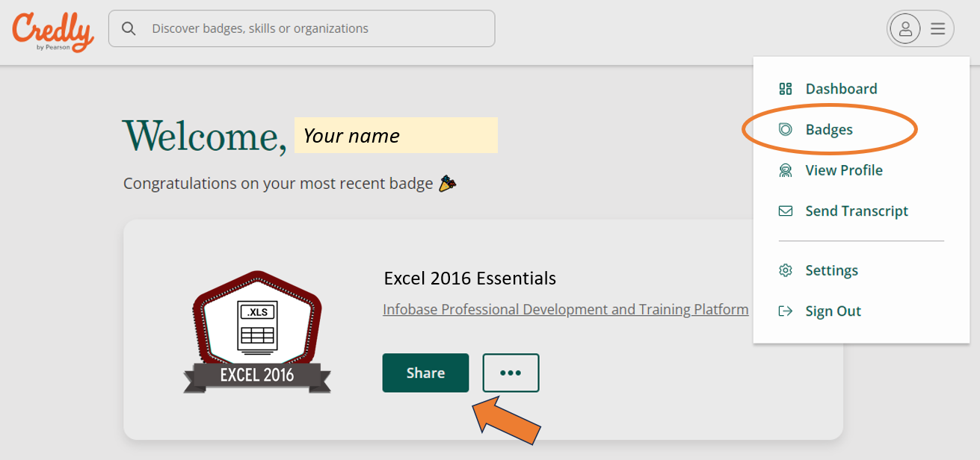
Task: Click the party popper emoji
Action: [x=447, y=183]
